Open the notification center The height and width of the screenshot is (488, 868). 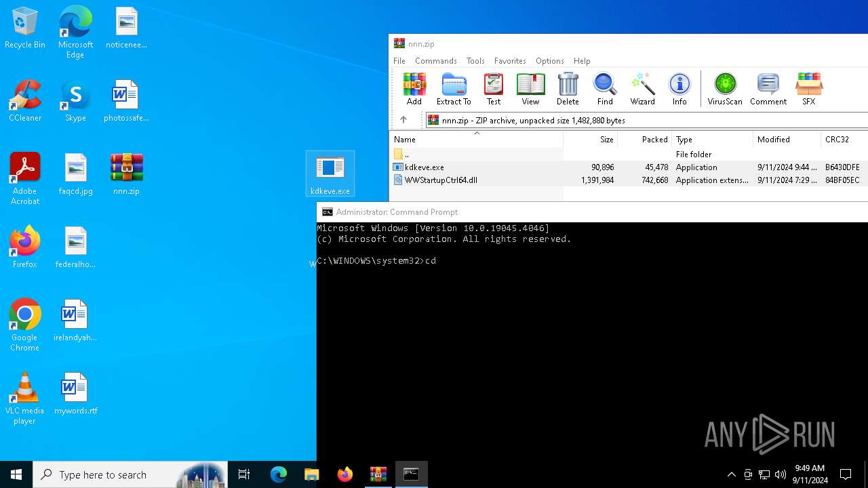[x=846, y=474]
